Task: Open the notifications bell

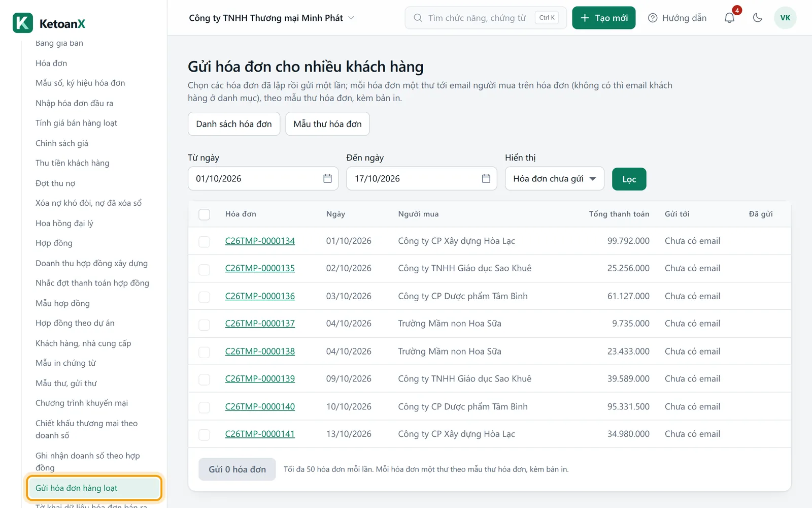Action: pyautogui.click(x=729, y=18)
